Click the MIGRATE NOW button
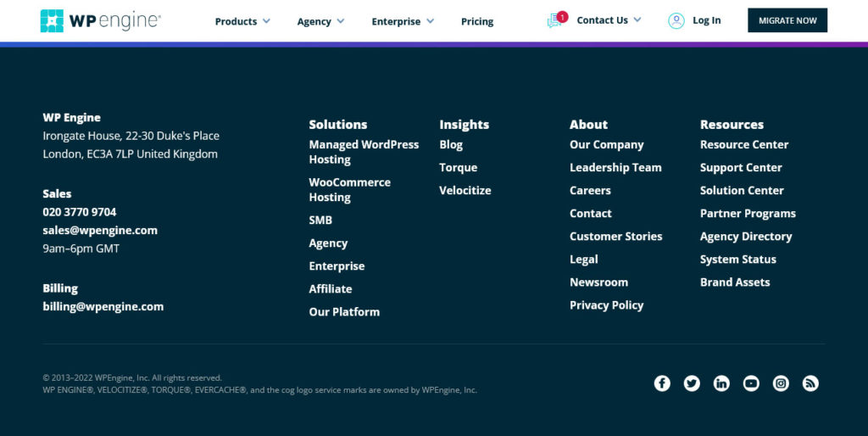Image resolution: width=868 pixels, height=436 pixels. (x=787, y=20)
